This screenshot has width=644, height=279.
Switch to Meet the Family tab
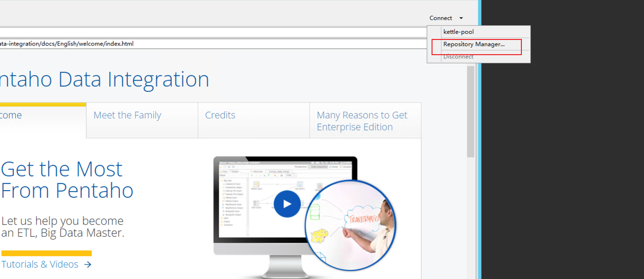142,120
